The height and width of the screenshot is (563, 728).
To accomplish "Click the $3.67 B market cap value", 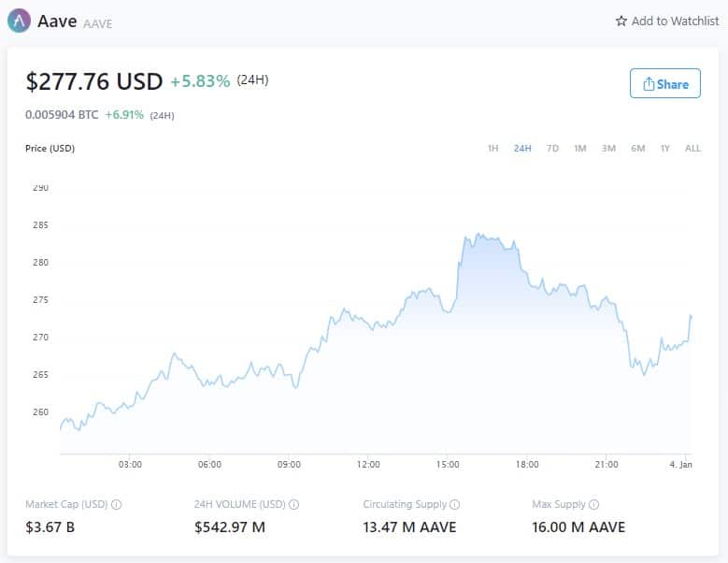I will [50, 527].
